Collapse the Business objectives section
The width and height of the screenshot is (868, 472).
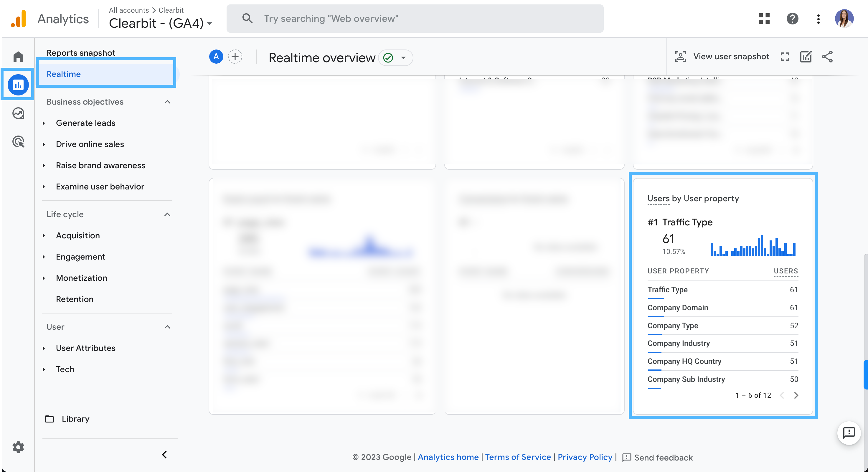[x=167, y=102]
